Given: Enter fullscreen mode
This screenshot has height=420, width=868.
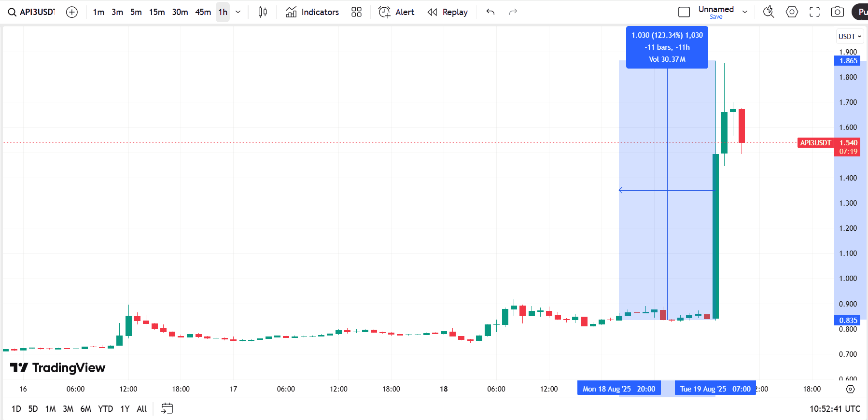Looking at the screenshot, I should click(814, 12).
